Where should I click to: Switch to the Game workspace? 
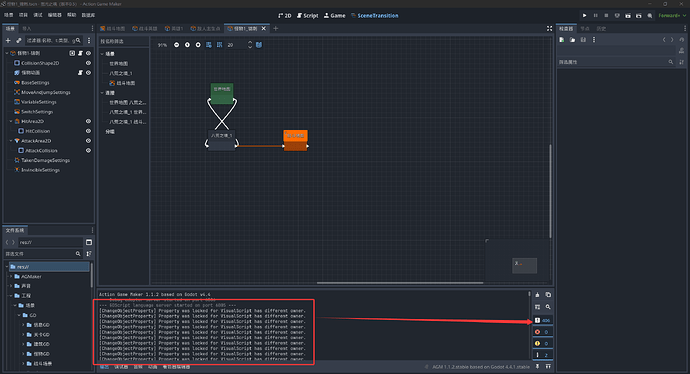(335, 15)
